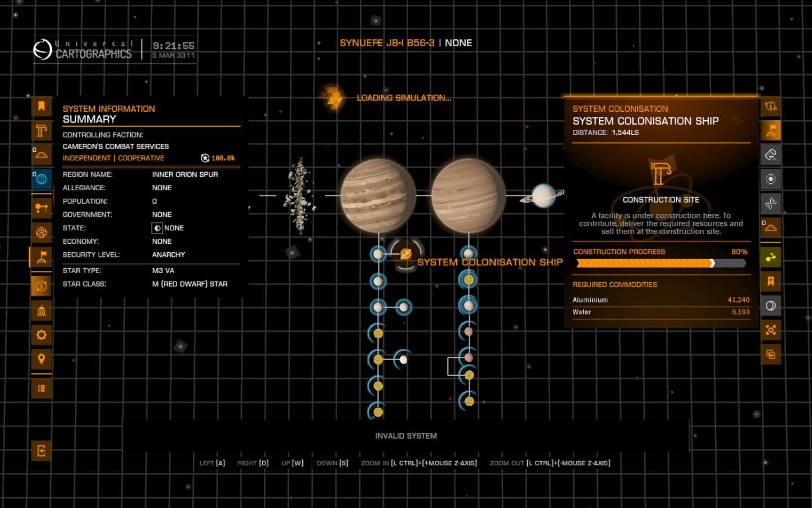Open the left sidebar ship landing pad tab

pos(41,155)
